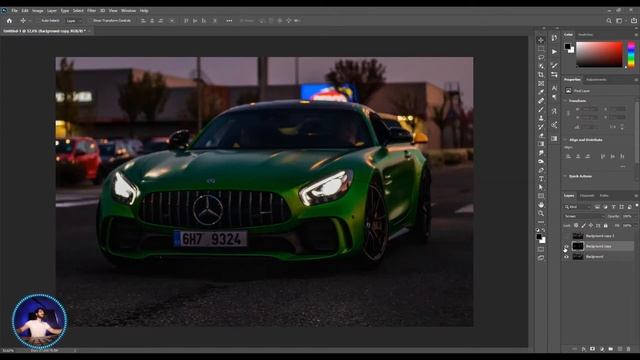Click more align options dots in Properties
The image size is (640, 360).
(622, 167)
